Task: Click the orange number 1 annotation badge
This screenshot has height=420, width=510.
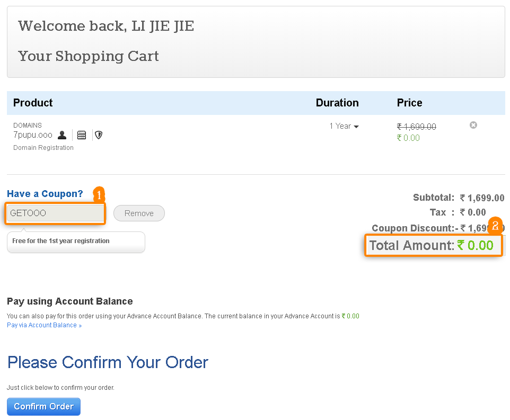Action: tap(99, 194)
